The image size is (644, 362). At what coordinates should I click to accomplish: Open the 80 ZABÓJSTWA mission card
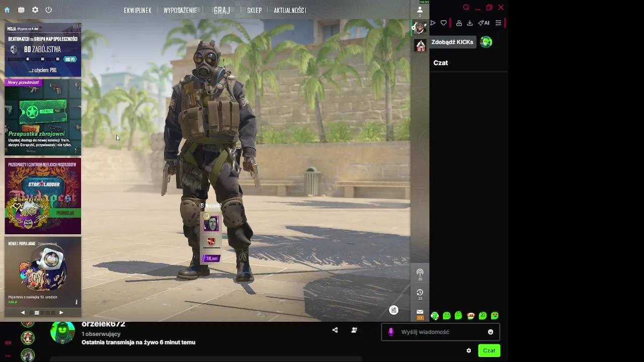pos(43,49)
